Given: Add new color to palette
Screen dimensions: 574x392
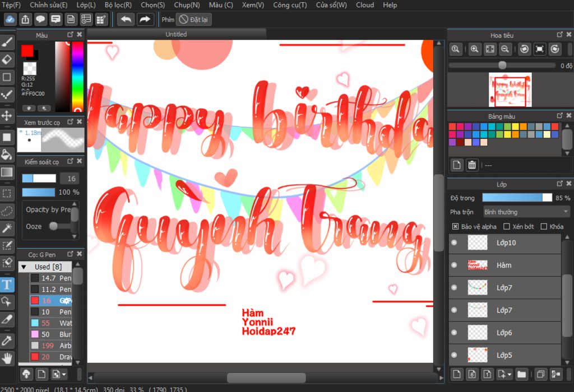Looking at the screenshot, I should coord(456,165).
